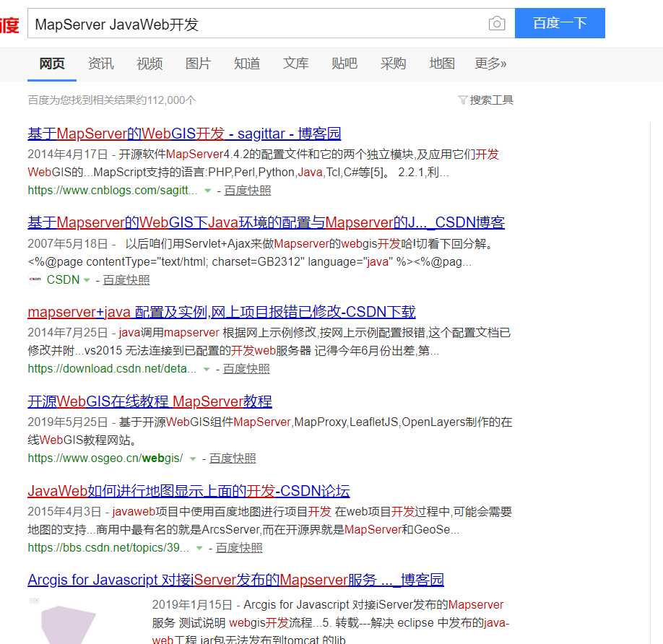Viewport: 663px width, 644px height.
Task: Click the bbs.csdn.net/topics/39... URL
Action: click(108, 548)
